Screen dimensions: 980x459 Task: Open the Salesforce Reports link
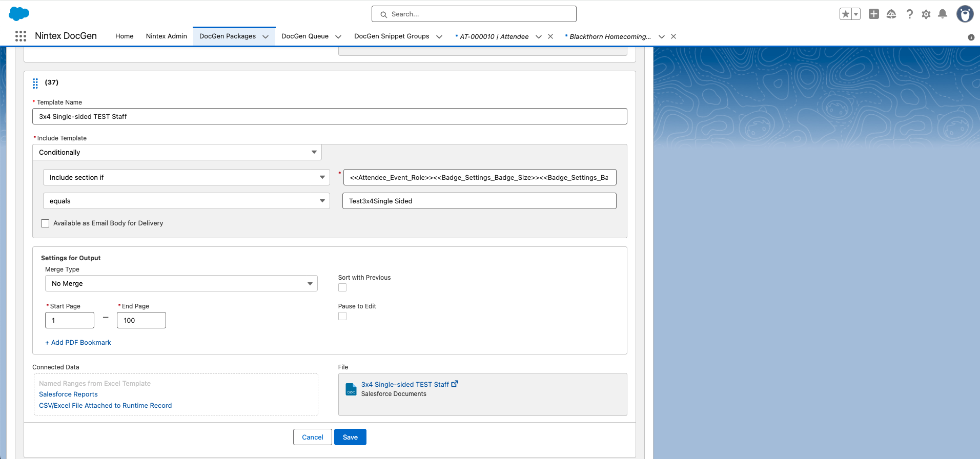tap(68, 394)
